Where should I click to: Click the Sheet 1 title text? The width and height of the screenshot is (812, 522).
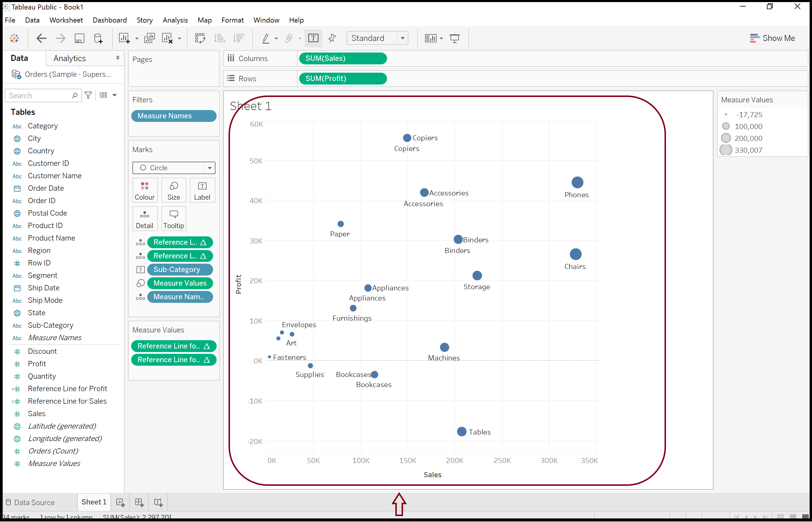point(250,106)
